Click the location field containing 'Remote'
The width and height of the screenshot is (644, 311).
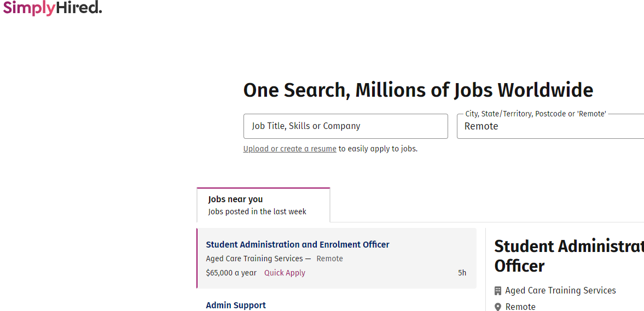[550, 126]
